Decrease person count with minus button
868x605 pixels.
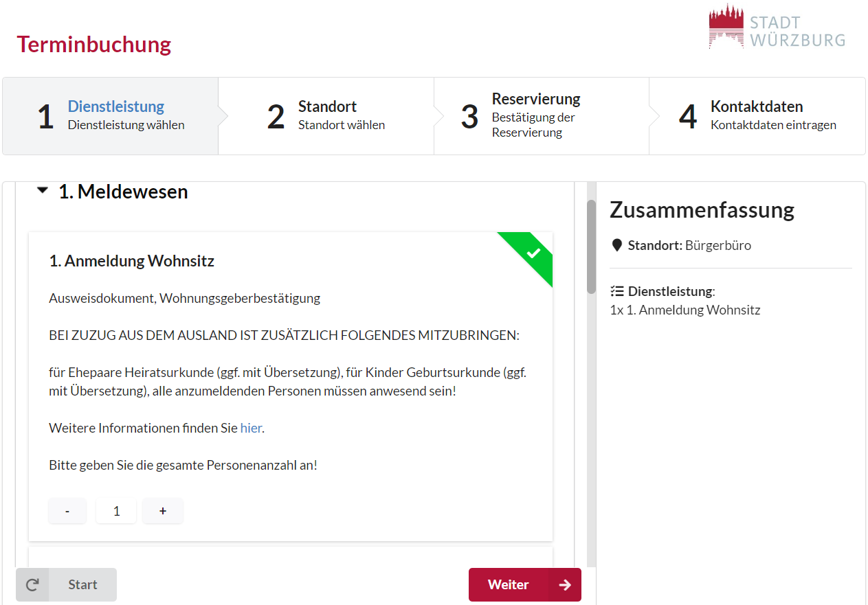click(67, 511)
